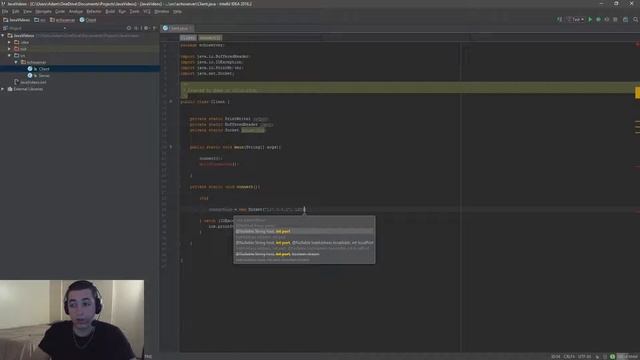
Task: Click the Make Project build icon
Action: click(x=560, y=19)
